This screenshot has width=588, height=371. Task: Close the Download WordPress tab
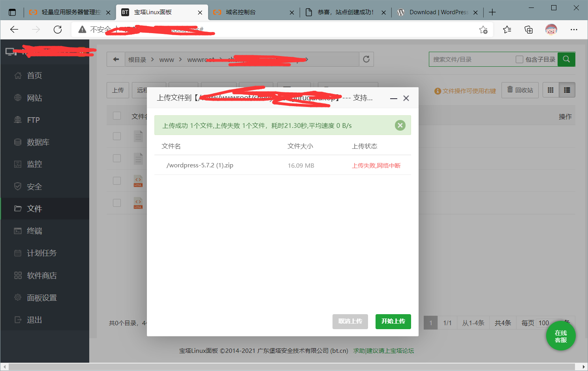475,12
